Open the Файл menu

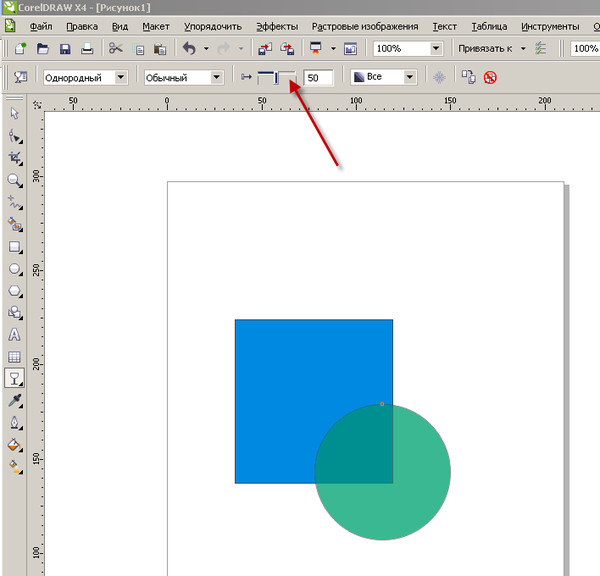point(41,26)
